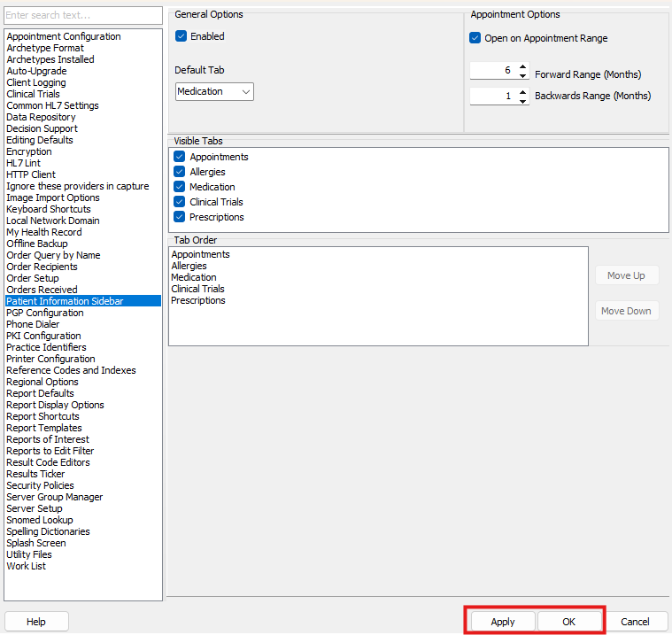Select Keyboard Shortcuts from the settings list
The width and height of the screenshot is (672, 635).
click(48, 209)
